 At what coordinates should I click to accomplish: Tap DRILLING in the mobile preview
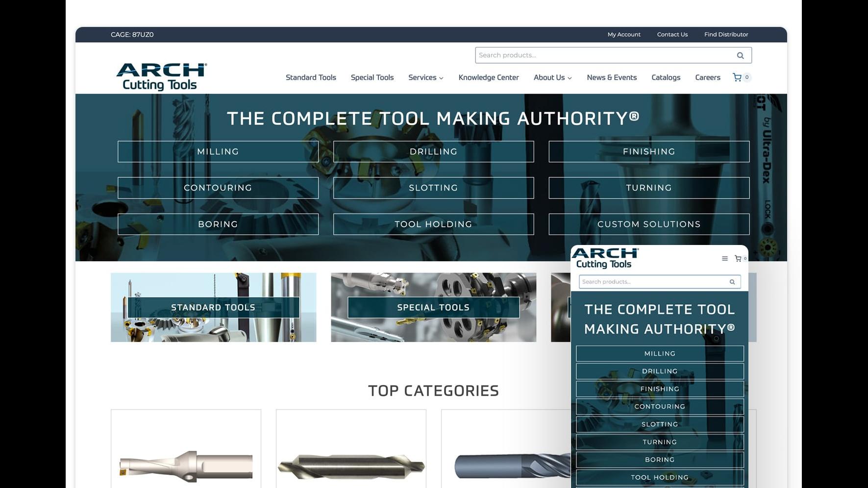(660, 371)
